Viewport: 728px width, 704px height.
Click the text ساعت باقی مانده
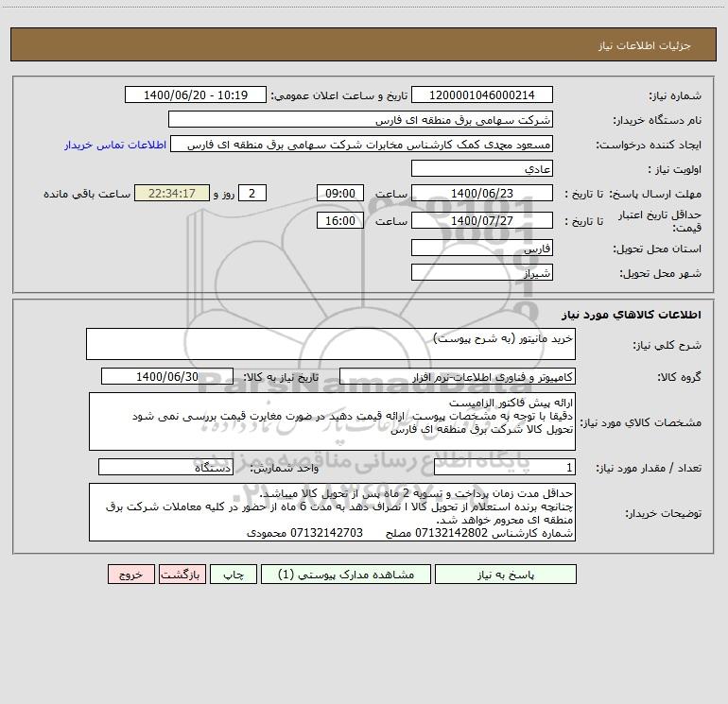pos(87,194)
